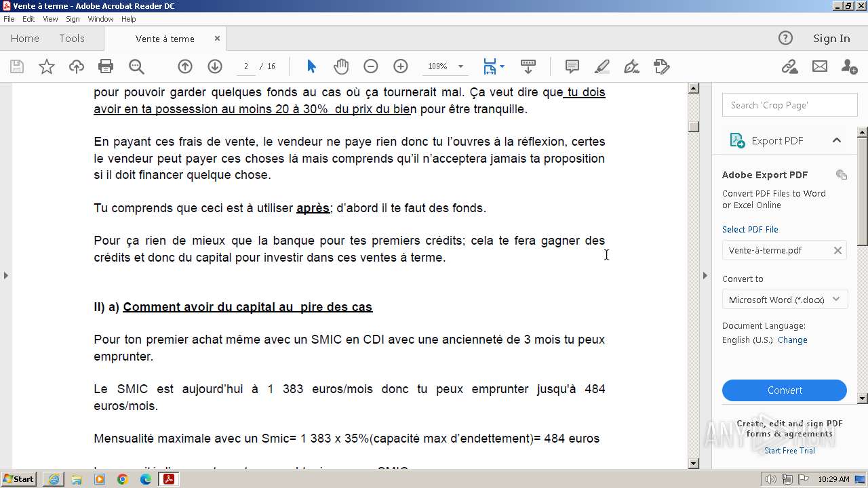The image size is (868, 488).
Task: Open the stamp tool icon
Action: pos(662,66)
